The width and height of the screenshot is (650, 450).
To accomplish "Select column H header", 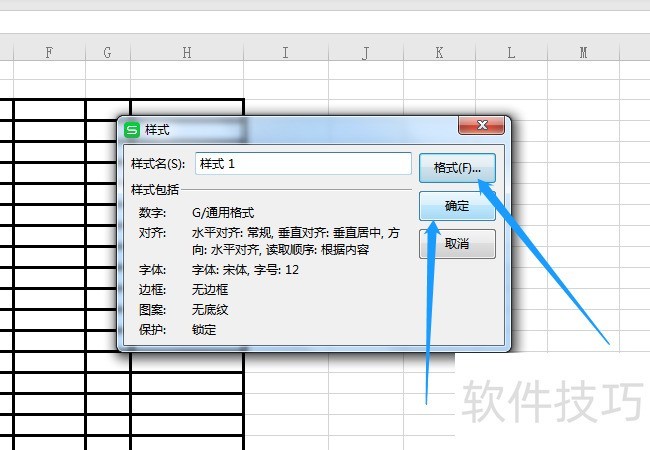I will click(x=187, y=52).
